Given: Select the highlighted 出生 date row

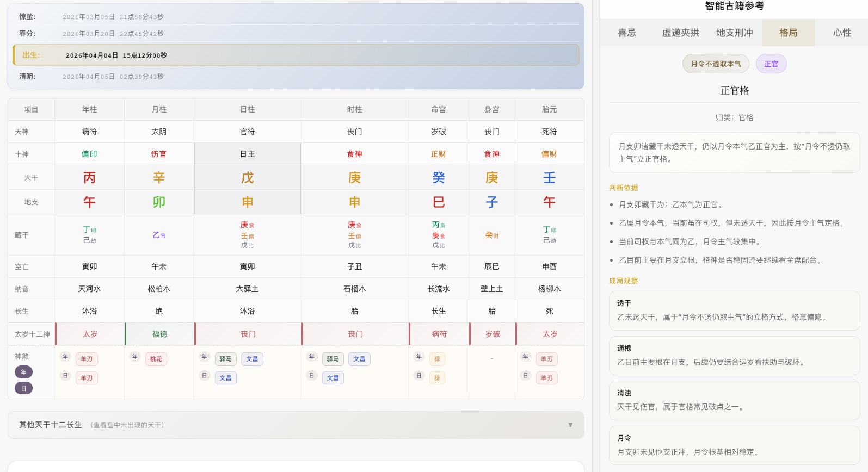Looking at the screenshot, I should 296,55.
